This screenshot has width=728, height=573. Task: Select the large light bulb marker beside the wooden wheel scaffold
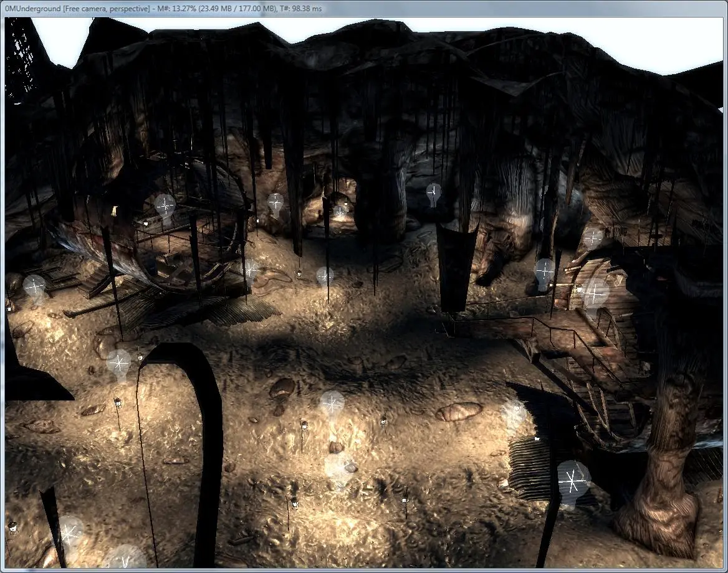165,207
